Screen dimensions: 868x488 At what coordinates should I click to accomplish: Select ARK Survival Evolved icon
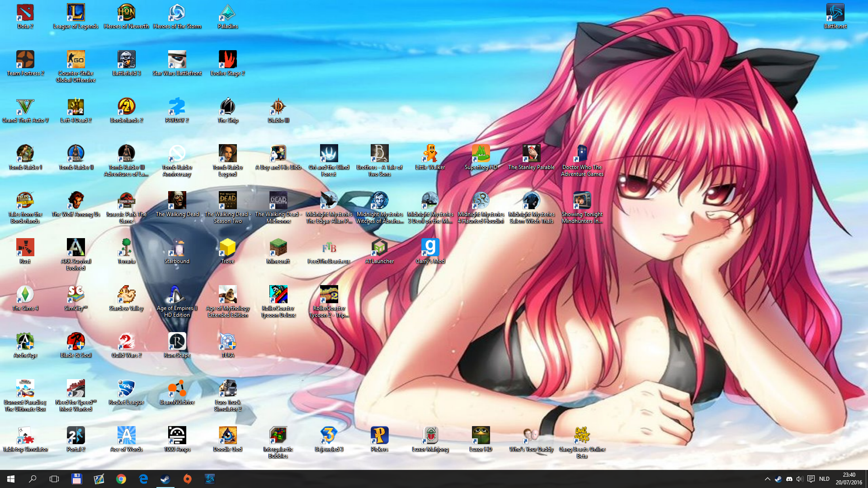[x=75, y=254]
